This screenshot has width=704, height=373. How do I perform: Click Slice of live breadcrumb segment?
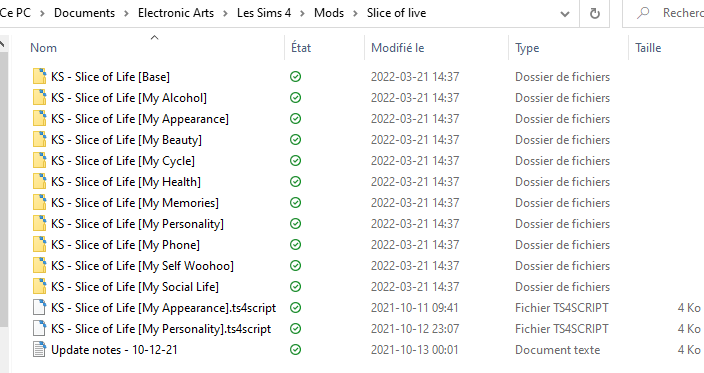pyautogui.click(x=396, y=13)
